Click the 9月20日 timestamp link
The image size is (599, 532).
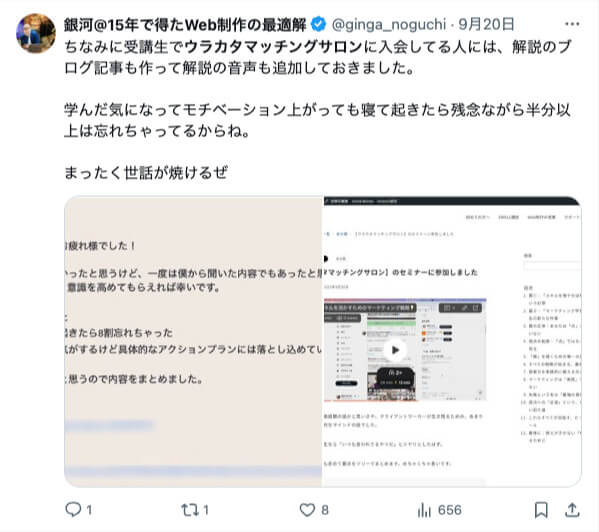[486, 24]
